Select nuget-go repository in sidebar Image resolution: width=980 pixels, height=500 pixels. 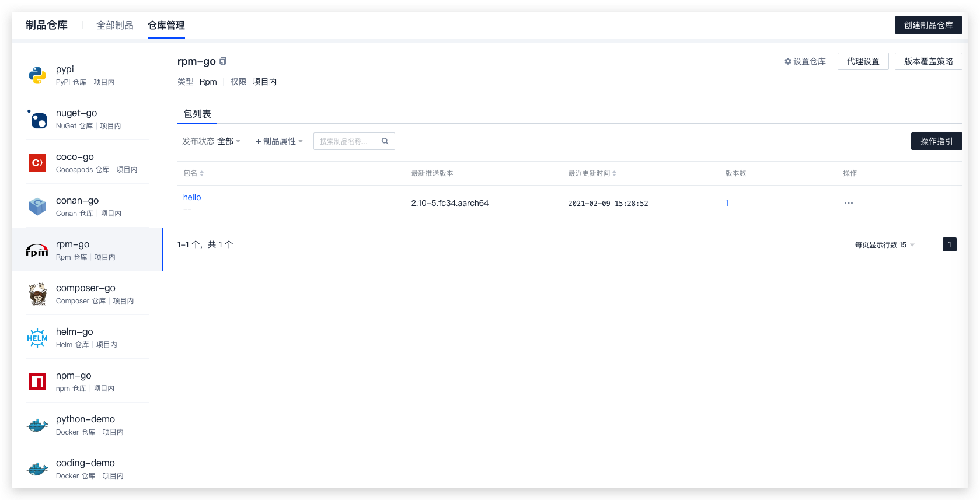(88, 119)
